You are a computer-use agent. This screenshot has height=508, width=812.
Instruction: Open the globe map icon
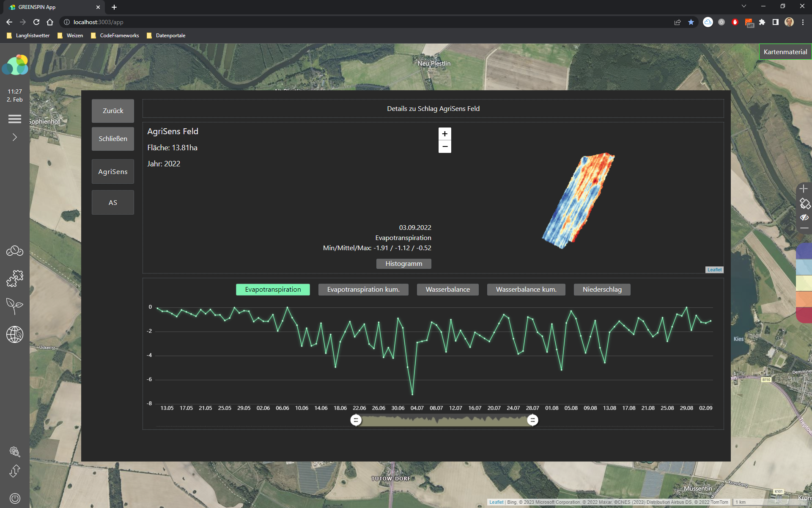pyautogui.click(x=15, y=334)
